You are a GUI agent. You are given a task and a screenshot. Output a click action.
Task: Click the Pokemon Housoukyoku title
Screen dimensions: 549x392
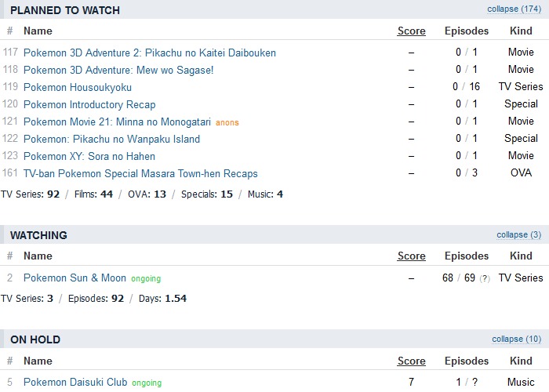tap(78, 87)
